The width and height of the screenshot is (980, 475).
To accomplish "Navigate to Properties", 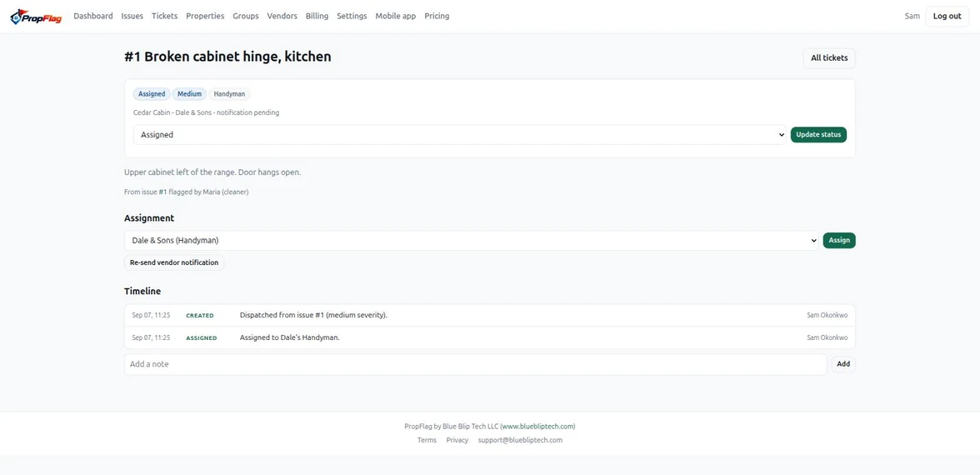I will pos(205,17).
